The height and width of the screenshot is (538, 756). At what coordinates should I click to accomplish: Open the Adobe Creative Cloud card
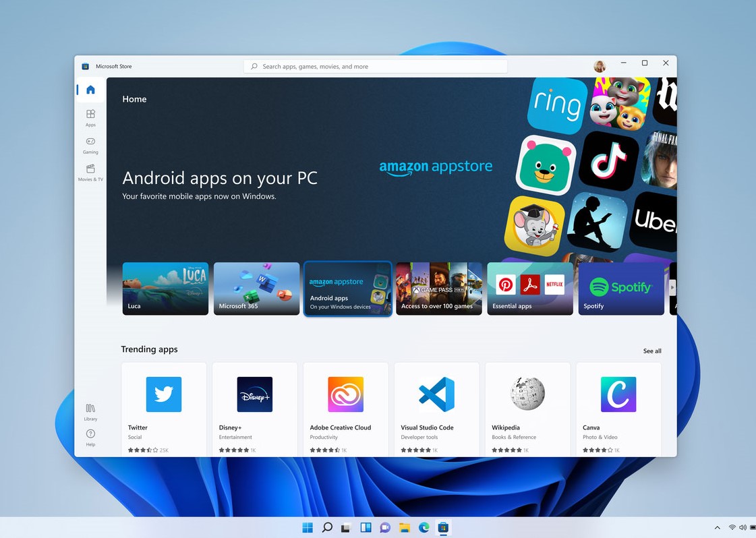click(346, 409)
